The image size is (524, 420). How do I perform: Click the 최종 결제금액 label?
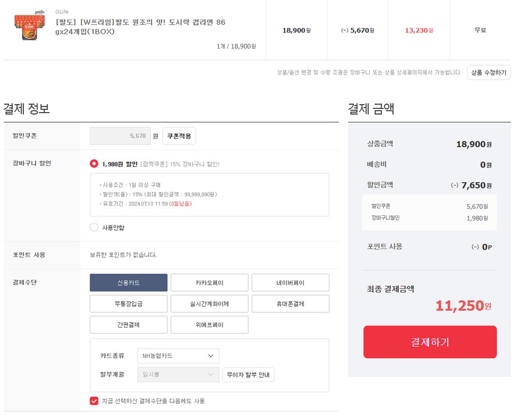click(390, 289)
